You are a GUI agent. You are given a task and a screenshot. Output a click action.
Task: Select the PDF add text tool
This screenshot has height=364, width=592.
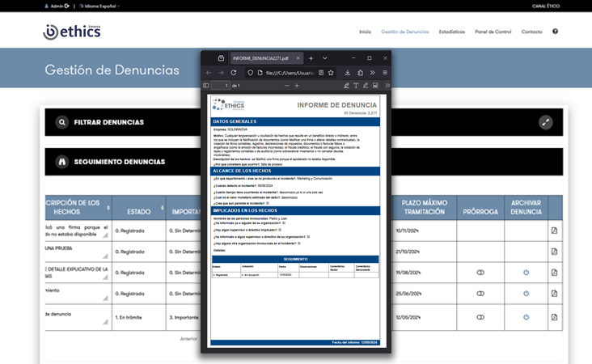click(x=356, y=85)
